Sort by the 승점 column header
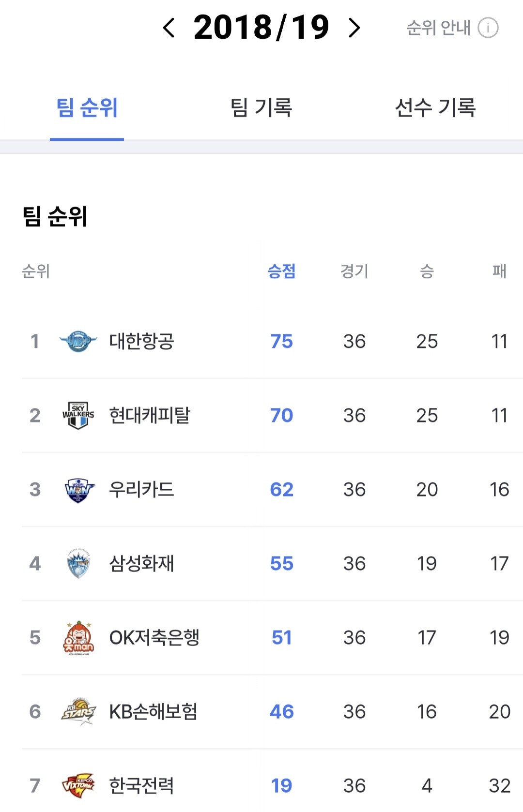 tap(281, 271)
